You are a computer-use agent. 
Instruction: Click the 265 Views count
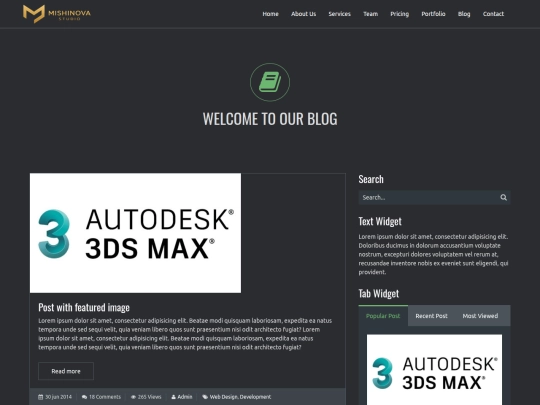(x=149, y=397)
